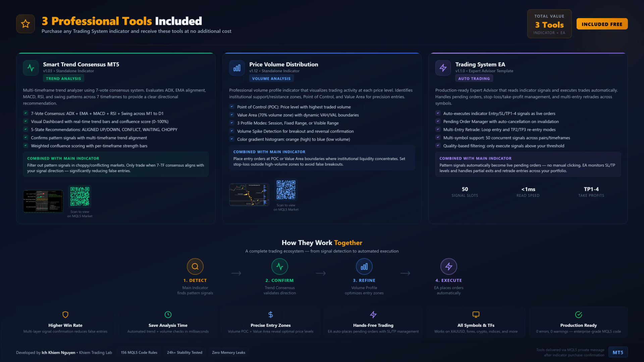Click the Higher Win Rate shield icon
This screenshot has width=644, height=362.
pos(65,314)
